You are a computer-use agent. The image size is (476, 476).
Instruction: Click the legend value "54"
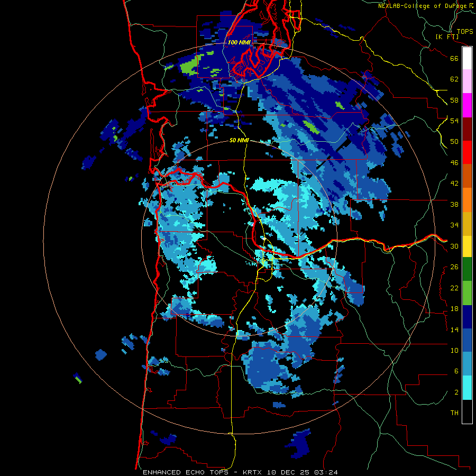[454, 121]
